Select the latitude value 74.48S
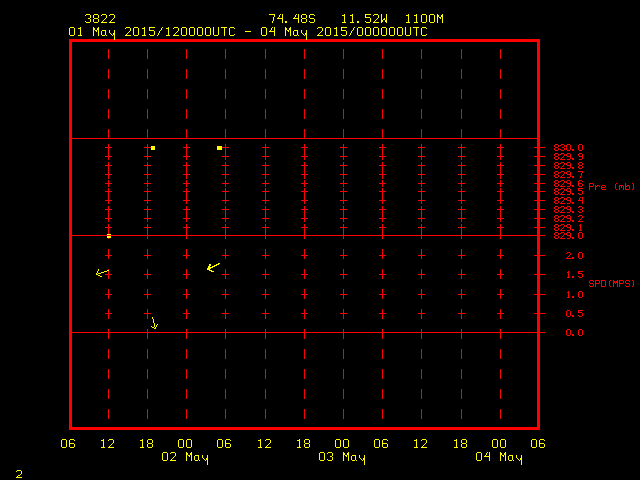Viewport: 640px width, 480px height. pos(292,18)
